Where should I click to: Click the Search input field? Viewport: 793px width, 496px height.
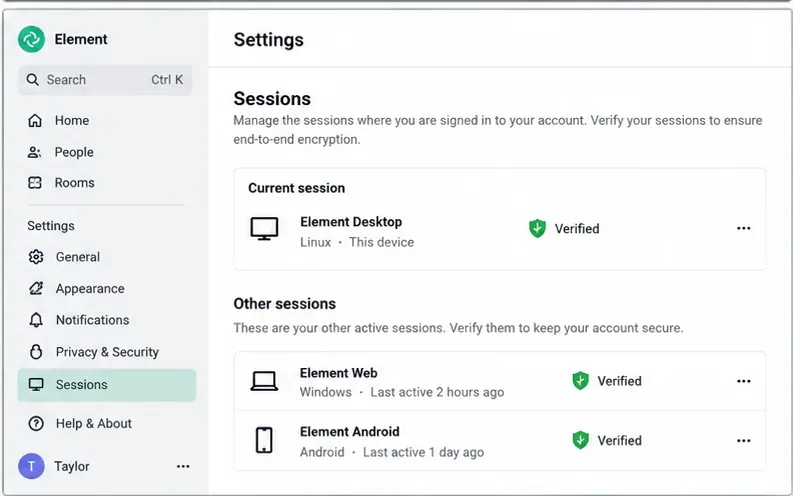pos(105,80)
